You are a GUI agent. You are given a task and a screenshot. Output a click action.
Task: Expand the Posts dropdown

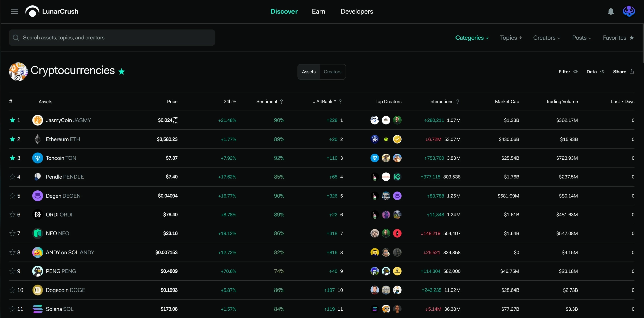(x=582, y=38)
